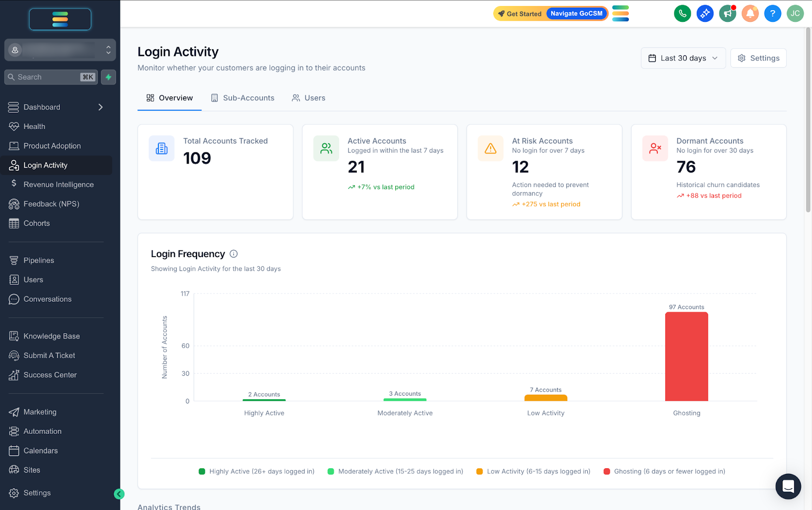Open the megaphone announcements icon
Screen dimensions: 812x510
tap(728, 14)
